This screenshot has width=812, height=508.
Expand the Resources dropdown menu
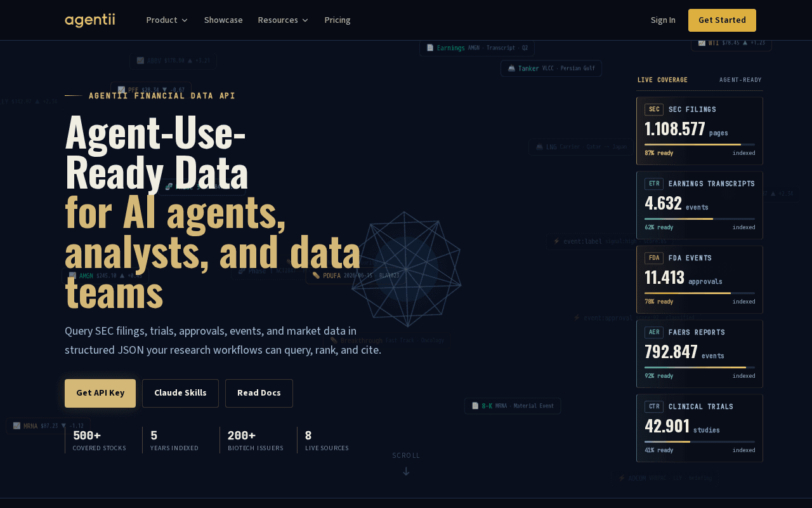coord(283,20)
